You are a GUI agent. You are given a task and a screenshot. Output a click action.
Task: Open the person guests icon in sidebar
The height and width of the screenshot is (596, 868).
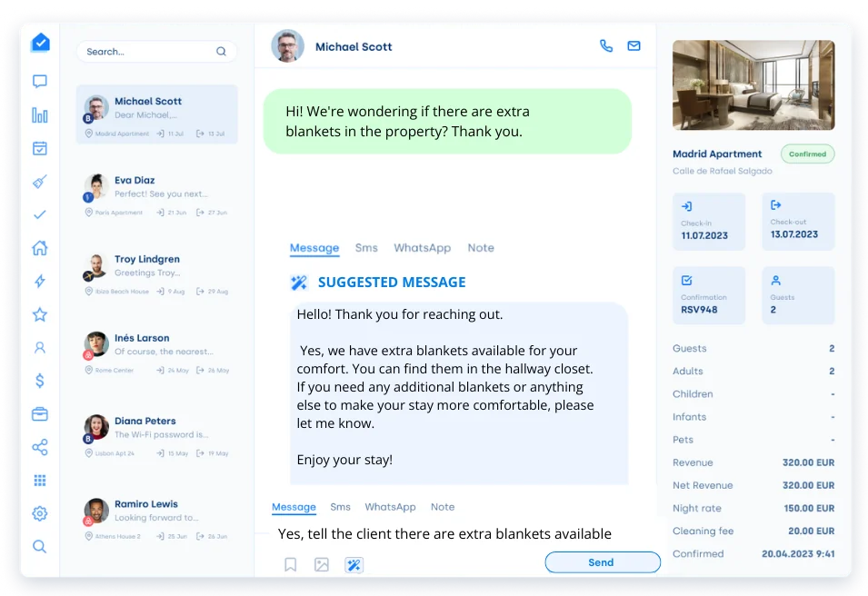40,348
